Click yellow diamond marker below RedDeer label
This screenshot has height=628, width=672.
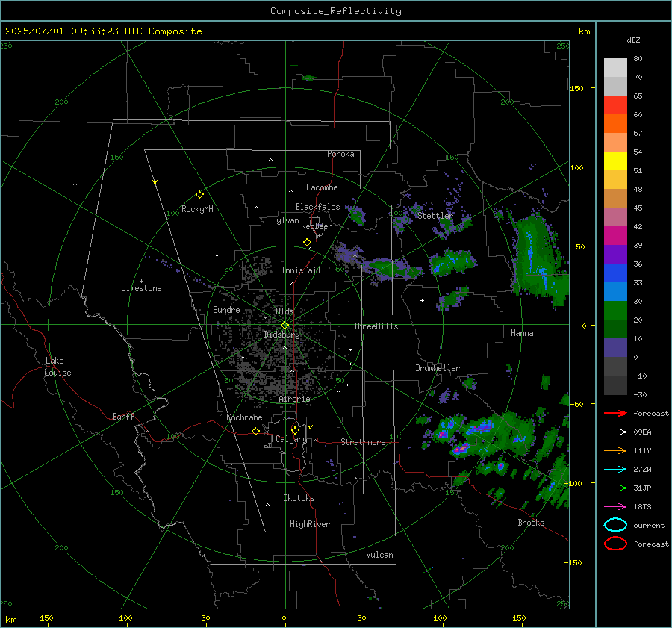point(307,242)
